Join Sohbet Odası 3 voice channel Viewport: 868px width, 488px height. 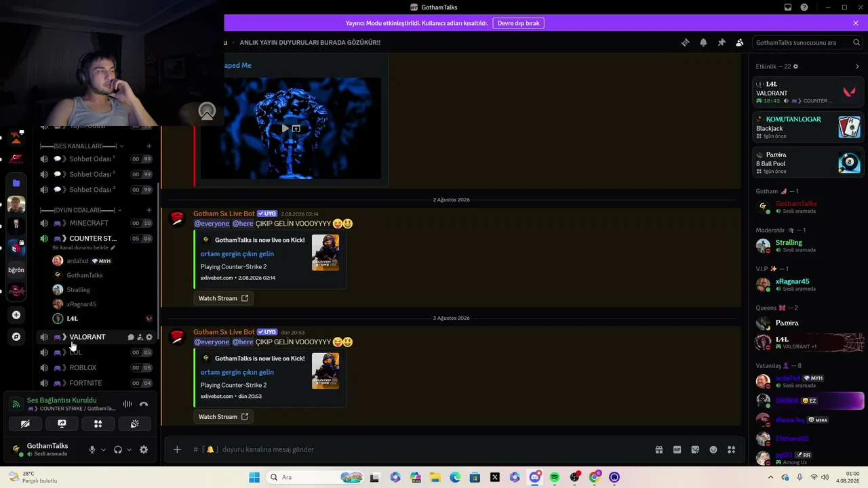tap(96, 190)
